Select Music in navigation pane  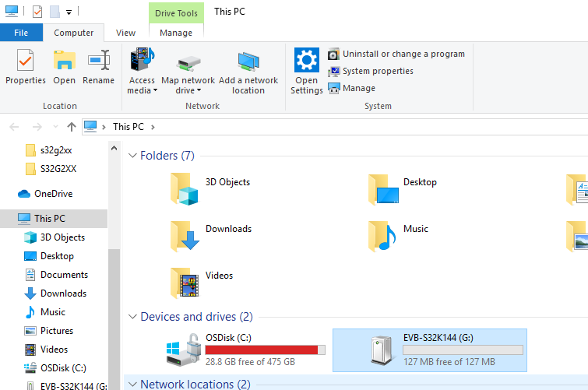coord(45,312)
